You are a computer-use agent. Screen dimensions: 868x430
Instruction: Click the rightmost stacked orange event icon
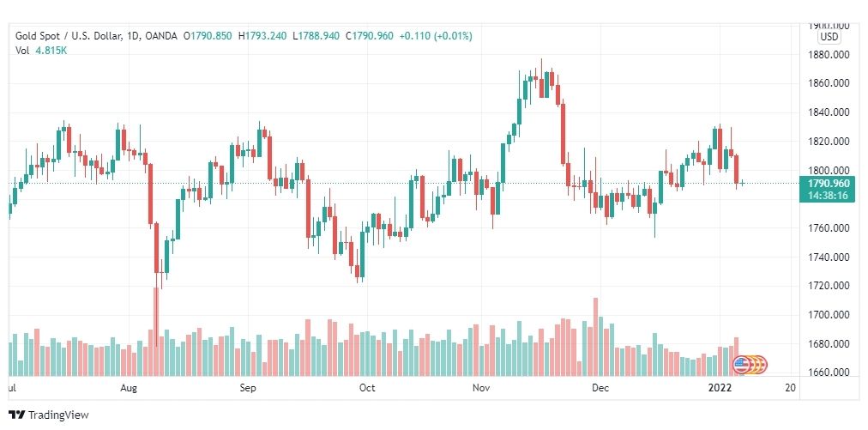tap(760, 365)
